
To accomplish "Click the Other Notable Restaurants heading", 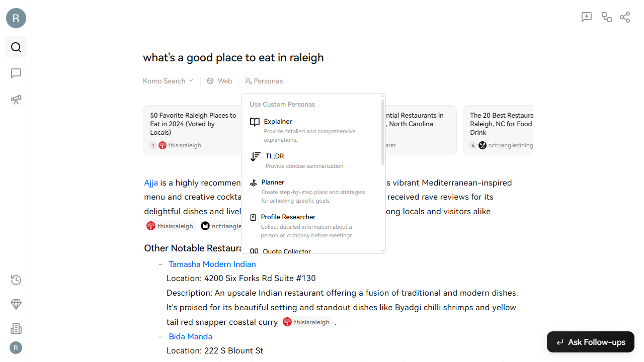I will coord(193,248).
